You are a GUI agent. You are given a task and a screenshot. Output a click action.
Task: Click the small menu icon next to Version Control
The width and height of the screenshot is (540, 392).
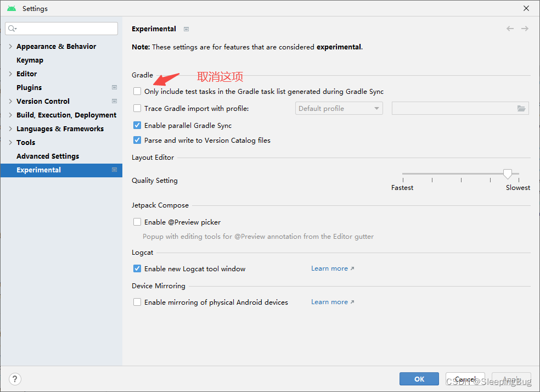(x=114, y=101)
